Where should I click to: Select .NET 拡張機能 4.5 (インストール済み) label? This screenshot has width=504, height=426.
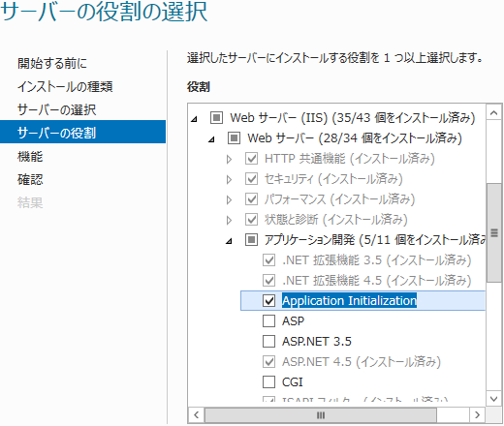(377, 281)
